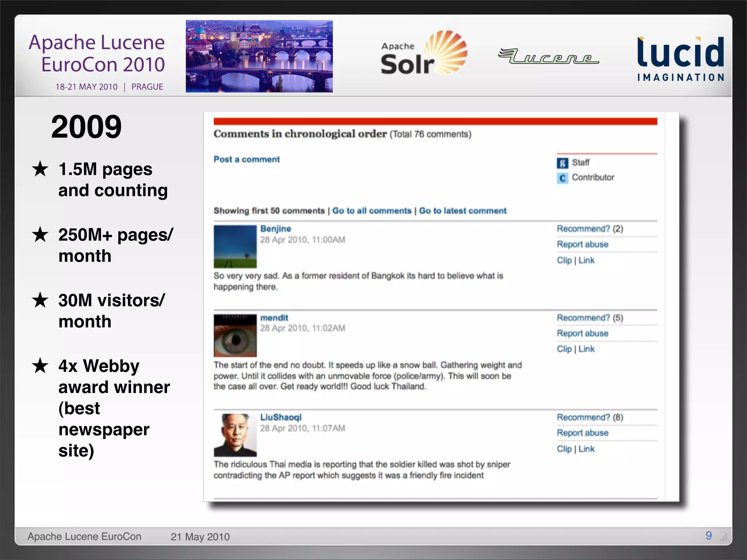Open Benjine's avatar image
Image resolution: width=747 pixels, height=560 pixels.
[235, 246]
